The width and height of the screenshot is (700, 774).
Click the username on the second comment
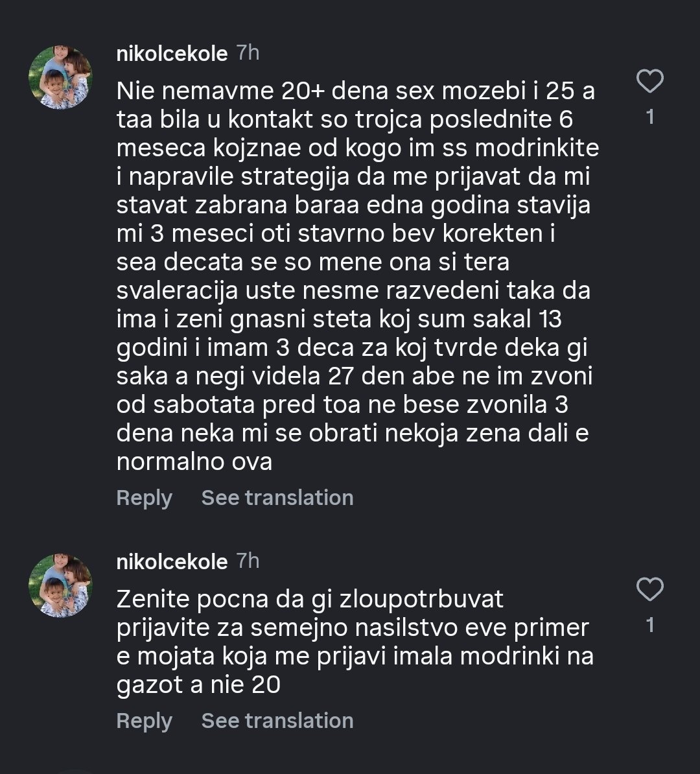pos(172,562)
